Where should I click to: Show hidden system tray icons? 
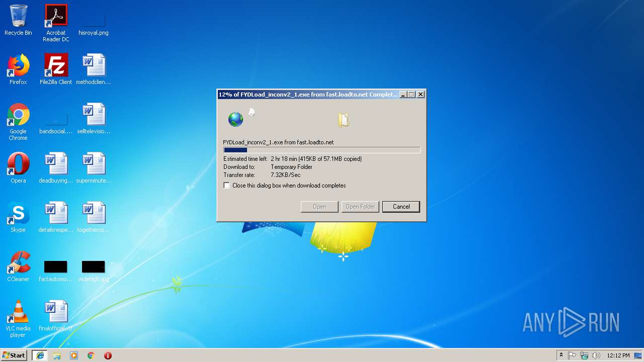[561, 355]
